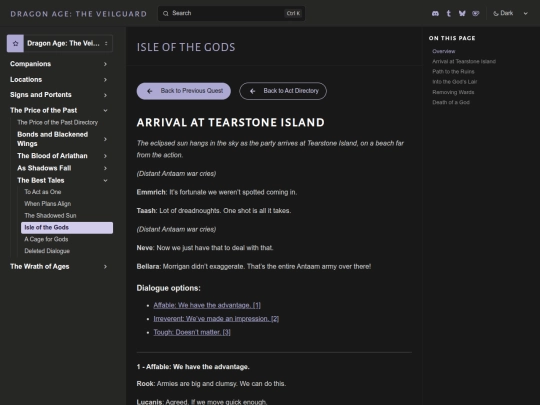The width and height of the screenshot is (540, 405).
Task: Expand Bonds and Blackened Wings chevron
Action: tap(105, 139)
